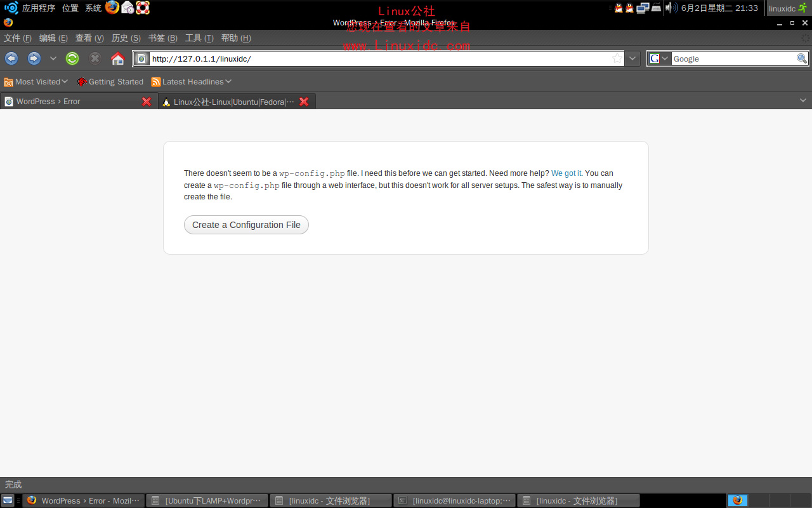The width and height of the screenshot is (812, 508).
Task: Open the 书签 menu
Action: click(x=162, y=38)
